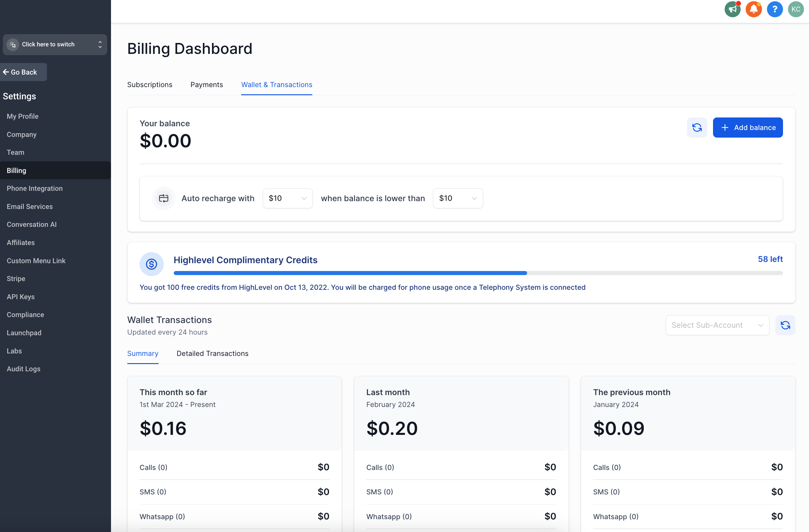Click the complimentary credits dollar icon
This screenshot has height=532, width=809.
tap(151, 264)
